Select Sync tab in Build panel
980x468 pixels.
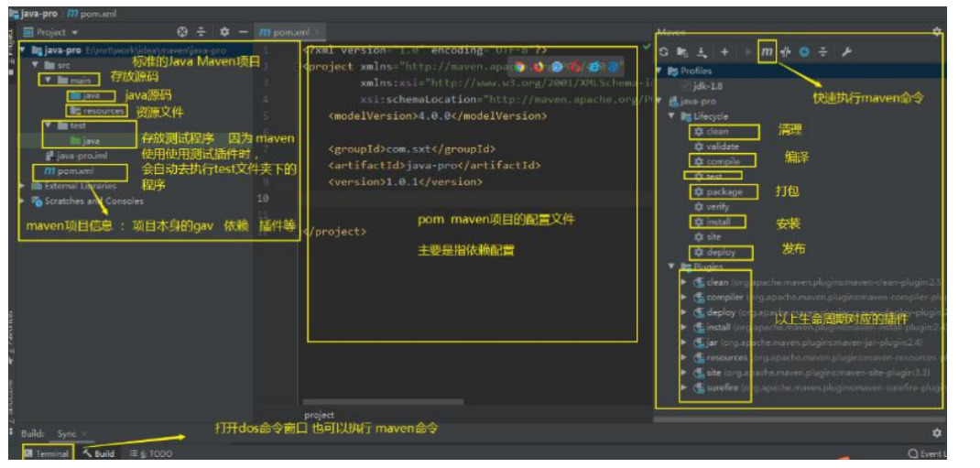[x=67, y=433]
